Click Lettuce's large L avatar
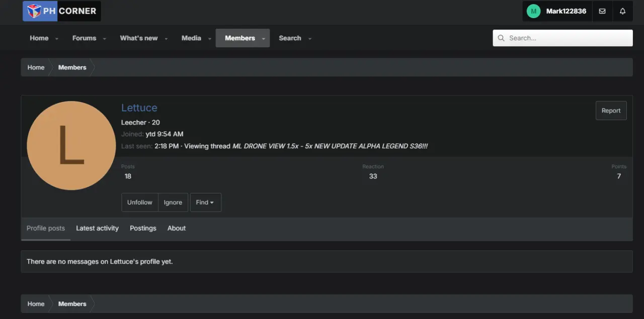Image resolution: width=644 pixels, height=319 pixels. click(71, 146)
